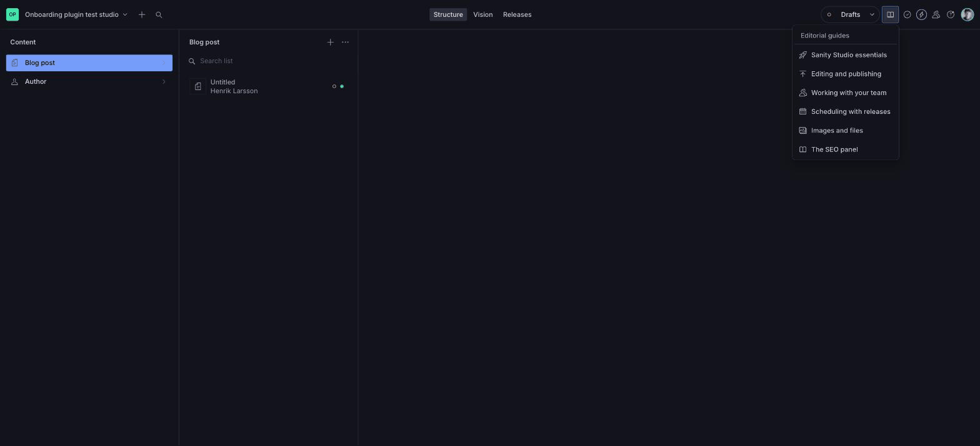
Task: Open the Sanity Studio essentials guide
Action: (x=846, y=55)
